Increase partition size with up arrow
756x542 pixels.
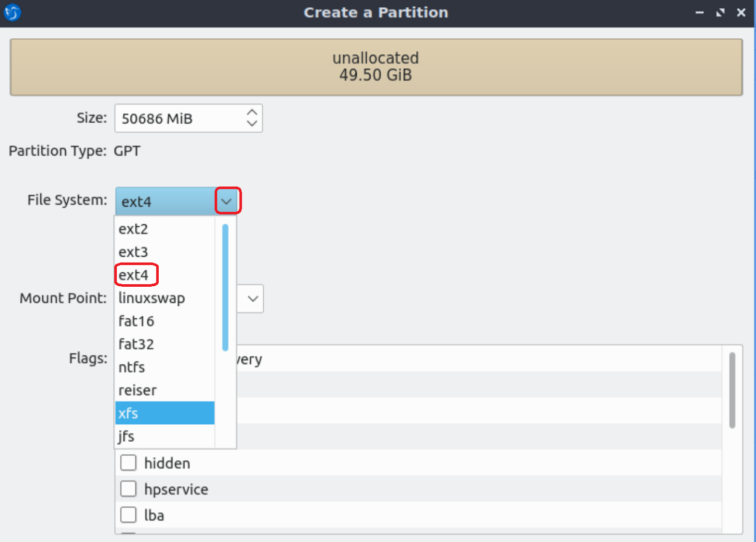[252, 113]
